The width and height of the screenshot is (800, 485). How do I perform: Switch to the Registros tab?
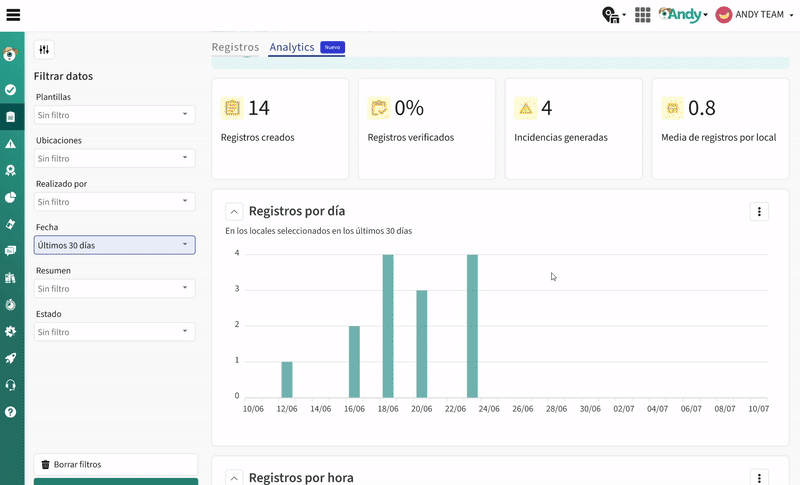click(x=235, y=47)
